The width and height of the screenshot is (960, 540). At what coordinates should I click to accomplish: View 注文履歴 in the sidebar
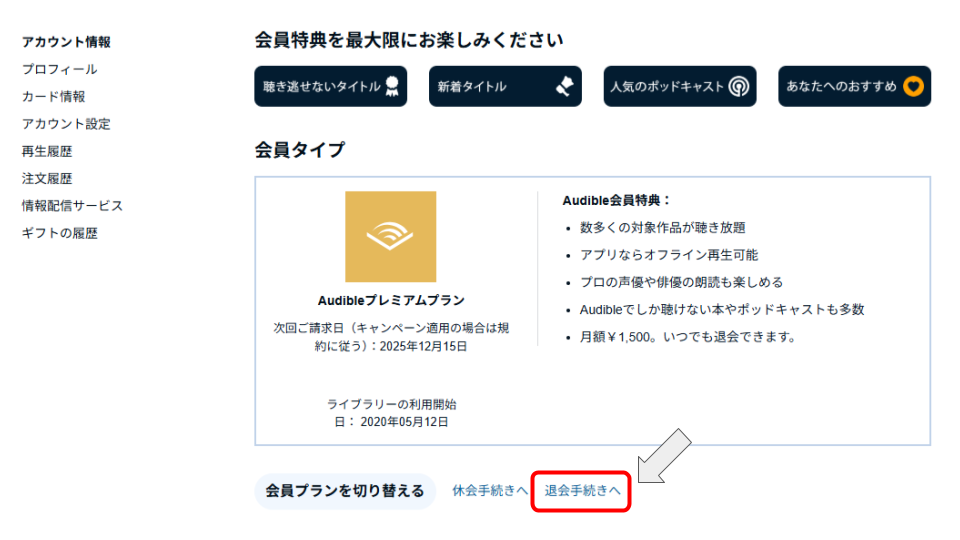(47, 179)
